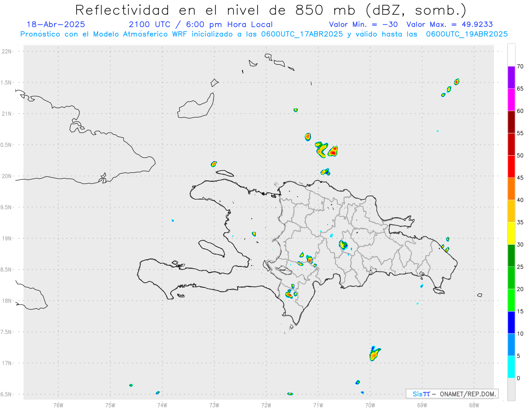Screen dimensions: 532x411
Task: Click the magenta 60–65 dBZ colorbar segment
Action: [511, 100]
